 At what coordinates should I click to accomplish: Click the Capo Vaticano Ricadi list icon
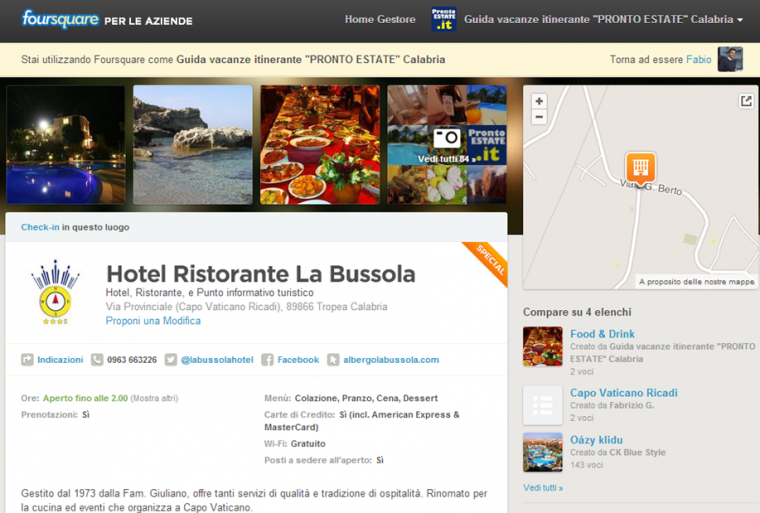pyautogui.click(x=542, y=405)
